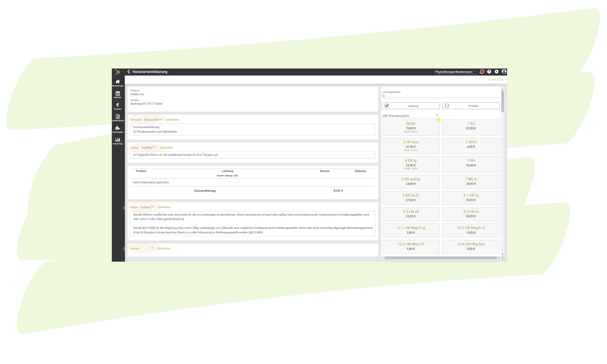Click the notification bell icon
607x364 pixels.
point(482,72)
